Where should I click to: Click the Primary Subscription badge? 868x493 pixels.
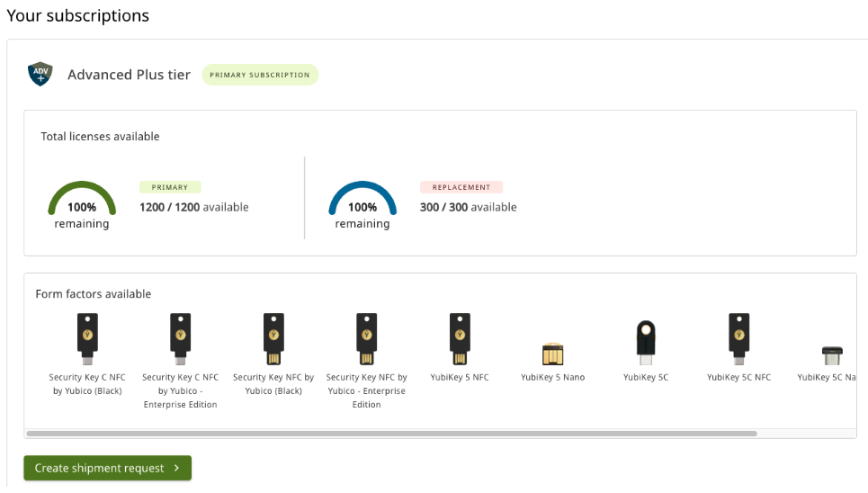pyautogui.click(x=260, y=75)
